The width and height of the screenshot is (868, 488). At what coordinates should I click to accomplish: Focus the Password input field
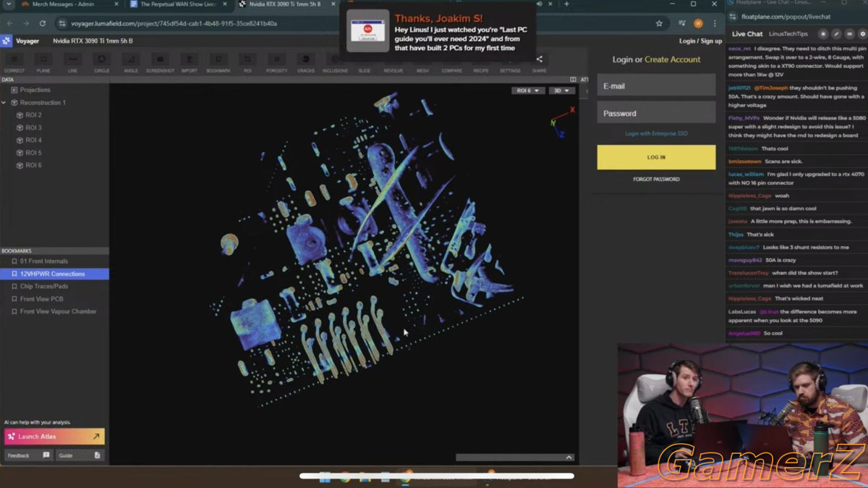point(656,112)
